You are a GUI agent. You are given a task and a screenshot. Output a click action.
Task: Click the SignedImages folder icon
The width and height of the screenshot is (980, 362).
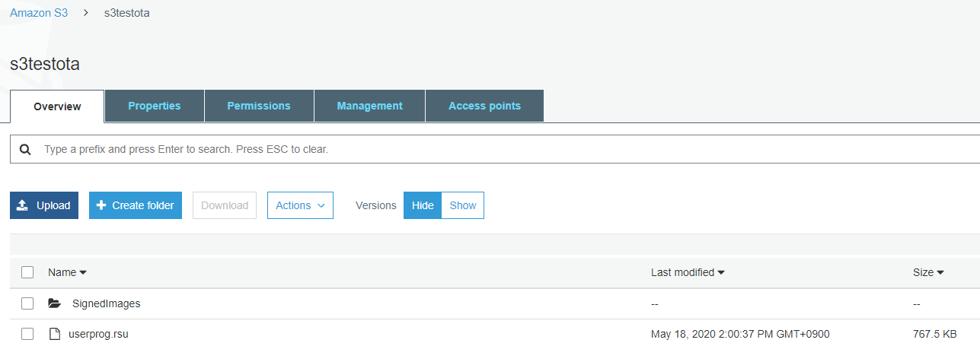54,303
